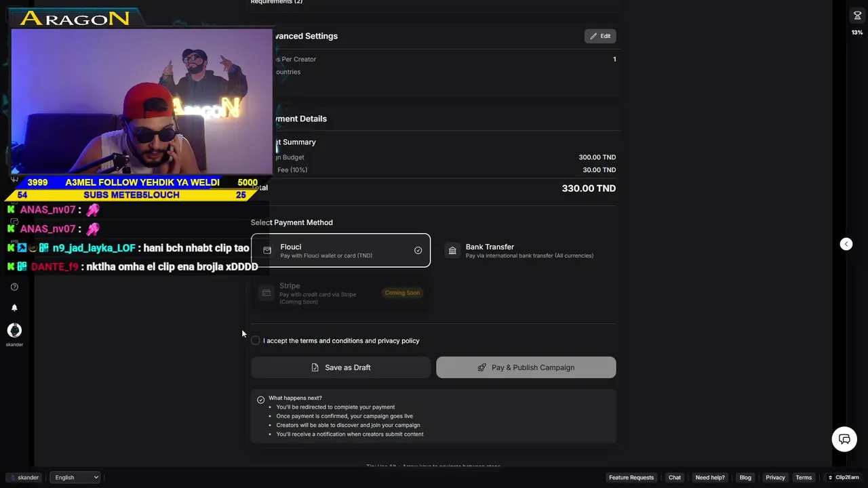Select Flouci payment method

(x=340, y=251)
